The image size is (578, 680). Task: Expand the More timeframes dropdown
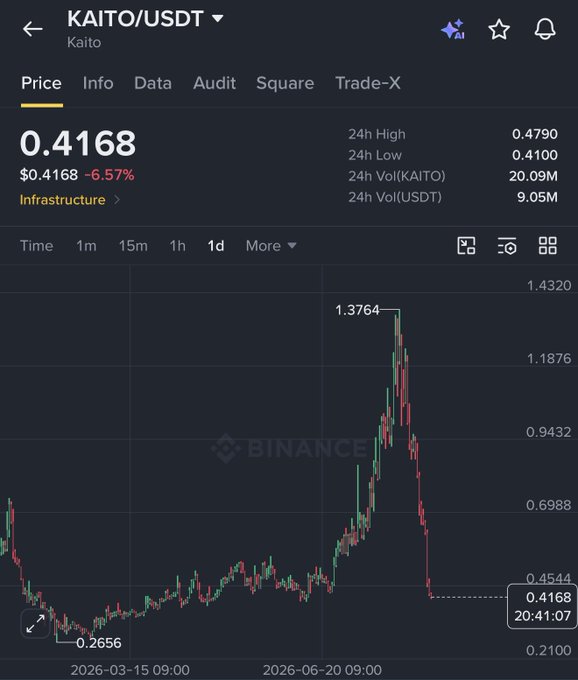pos(271,246)
